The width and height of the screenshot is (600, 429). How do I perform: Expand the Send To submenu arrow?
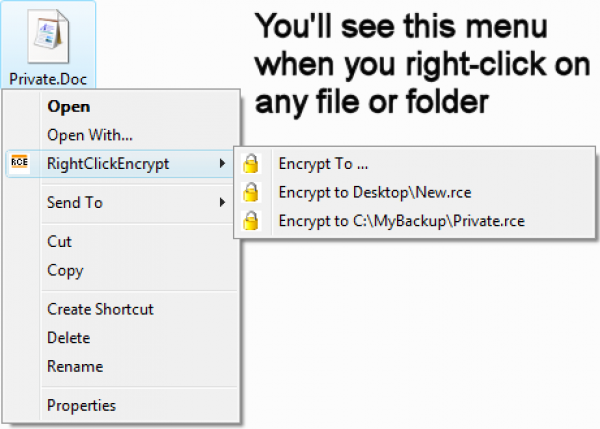[222, 203]
